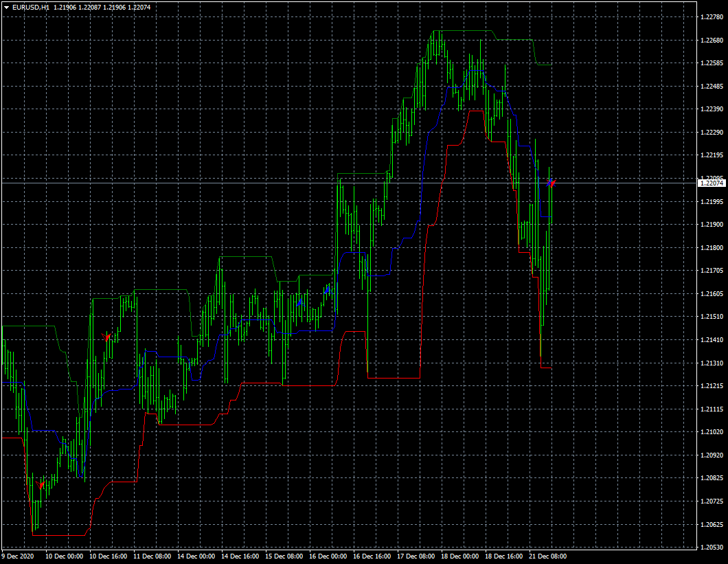Select the red arrow marker near 1.21410 level

click(106, 337)
